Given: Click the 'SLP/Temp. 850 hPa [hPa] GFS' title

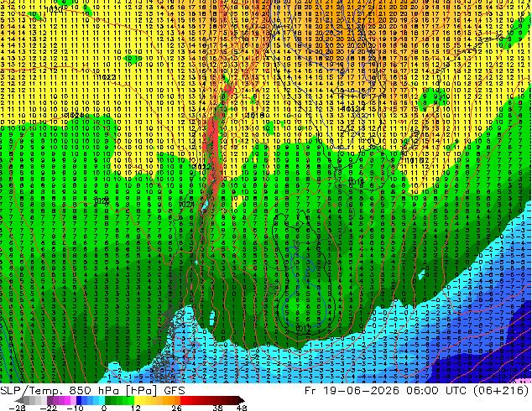Looking at the screenshot, I should [x=92, y=391].
